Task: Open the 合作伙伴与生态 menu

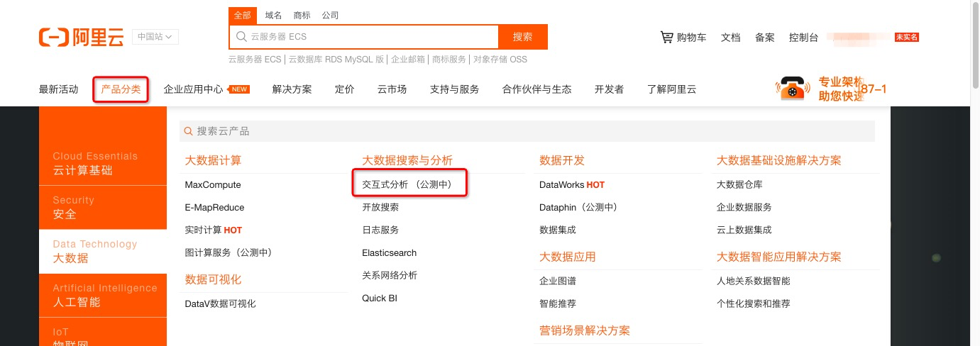Action: [537, 89]
